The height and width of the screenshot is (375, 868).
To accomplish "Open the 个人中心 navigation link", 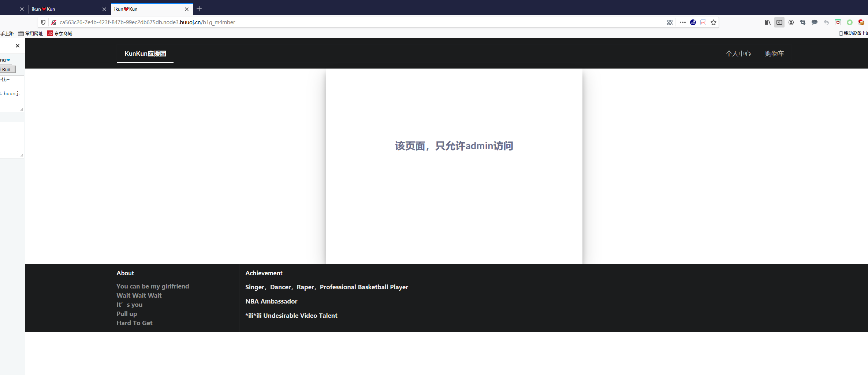I will point(738,54).
